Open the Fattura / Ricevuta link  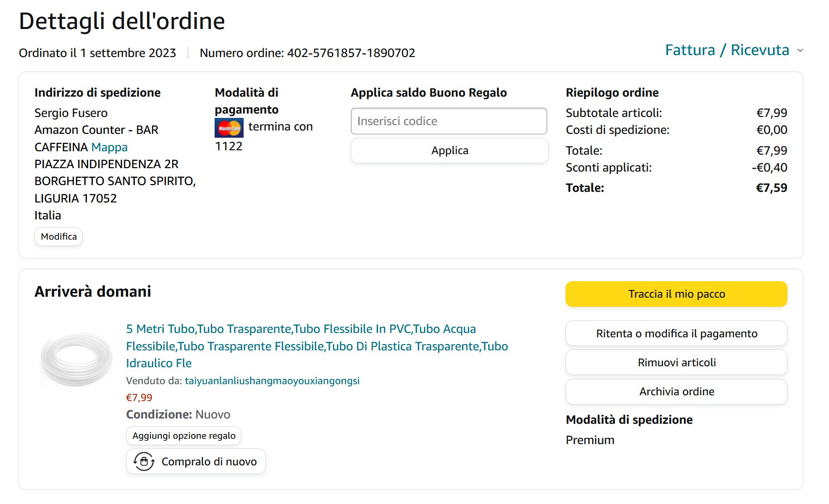click(x=727, y=50)
